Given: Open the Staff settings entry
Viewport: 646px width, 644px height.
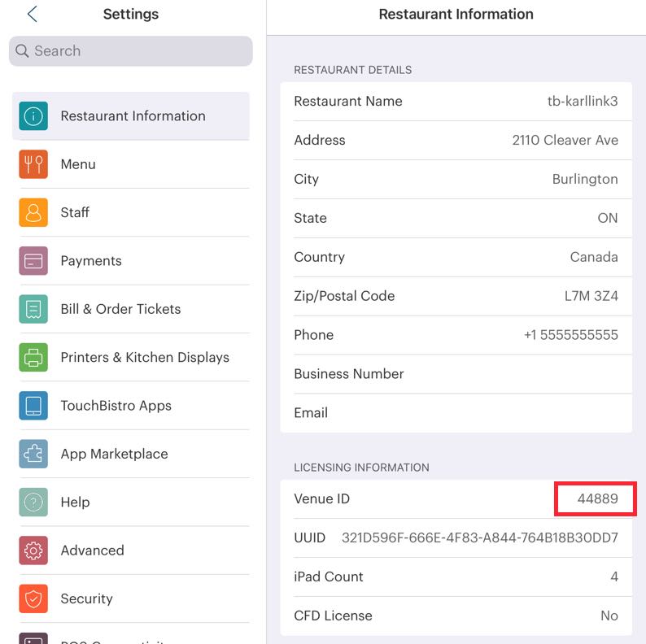Looking at the screenshot, I should [131, 212].
